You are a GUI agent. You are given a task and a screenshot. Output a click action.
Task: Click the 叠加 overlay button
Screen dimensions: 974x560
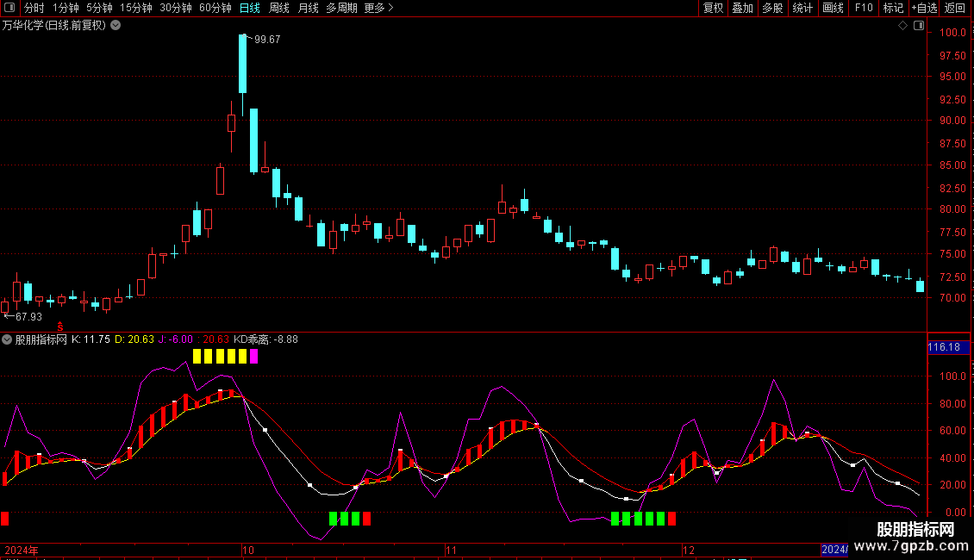point(742,8)
